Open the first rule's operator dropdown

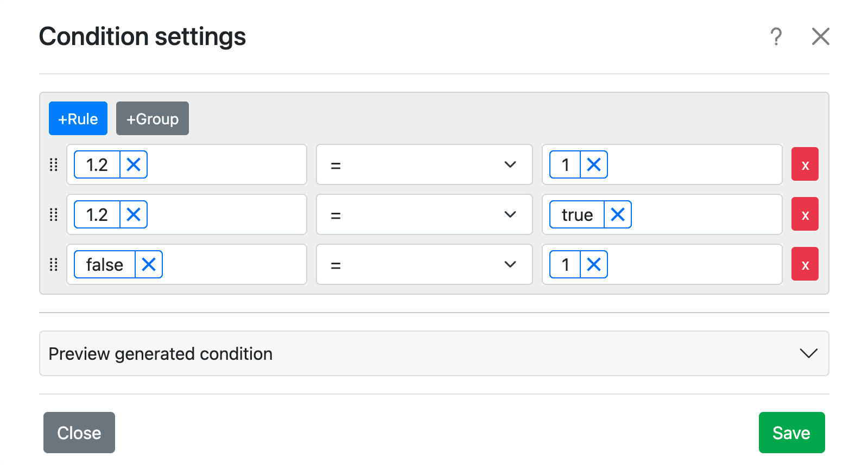(424, 164)
